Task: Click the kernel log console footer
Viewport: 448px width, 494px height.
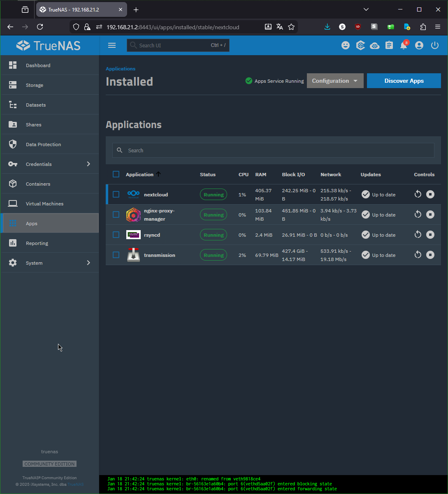Action: [x=274, y=484]
